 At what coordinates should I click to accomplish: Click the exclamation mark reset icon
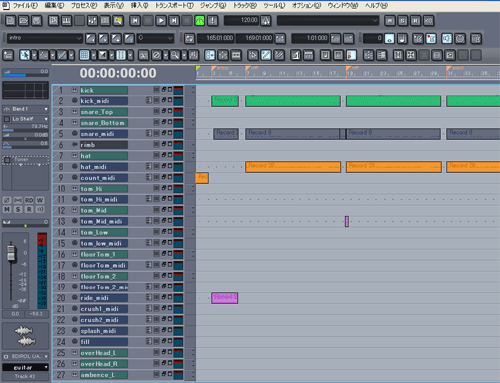[212, 21]
